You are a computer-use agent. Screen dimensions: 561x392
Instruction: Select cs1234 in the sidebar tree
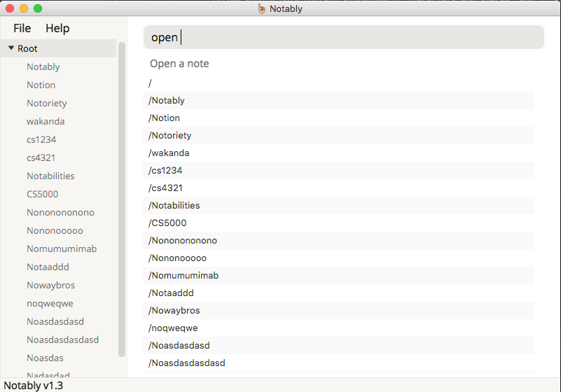tap(41, 140)
